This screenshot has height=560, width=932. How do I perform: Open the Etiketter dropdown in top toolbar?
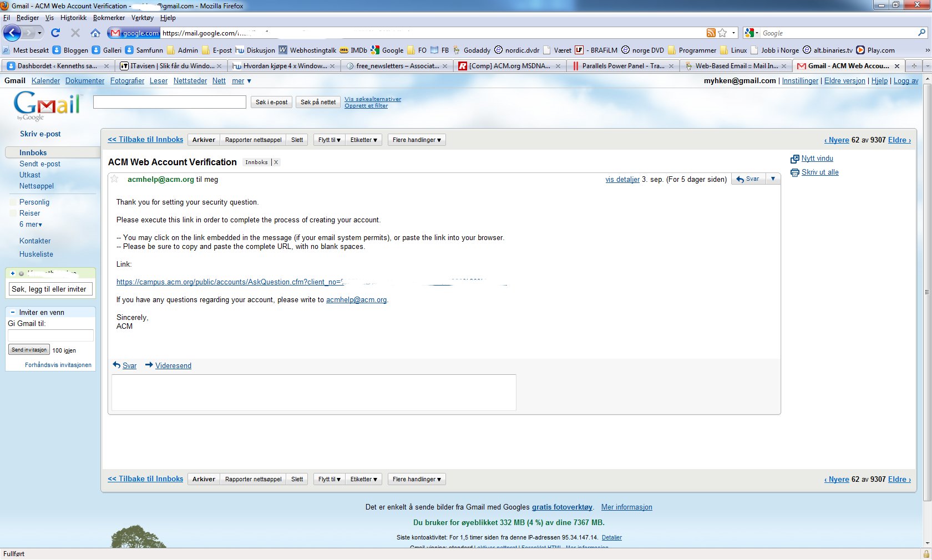(x=363, y=140)
